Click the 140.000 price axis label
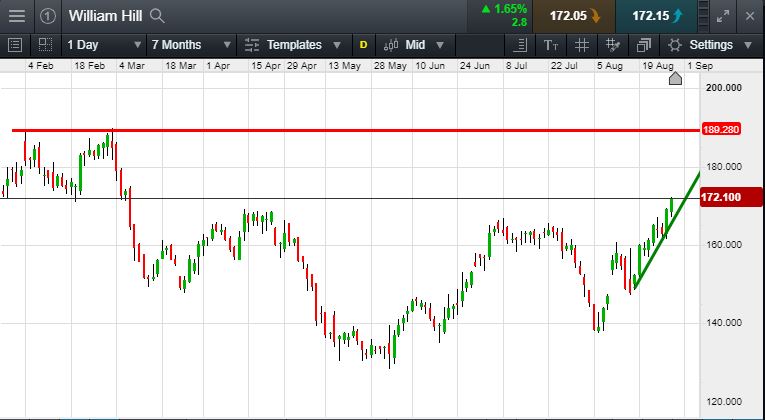The image size is (765, 420). pyautogui.click(x=724, y=322)
